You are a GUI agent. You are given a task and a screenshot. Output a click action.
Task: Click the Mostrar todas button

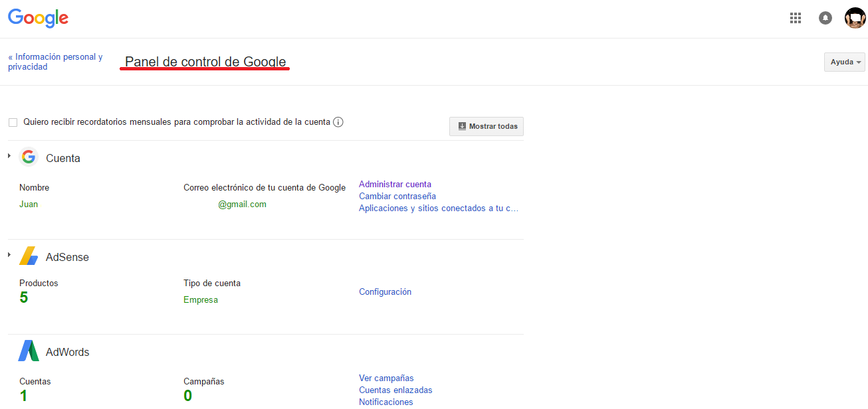coord(487,126)
